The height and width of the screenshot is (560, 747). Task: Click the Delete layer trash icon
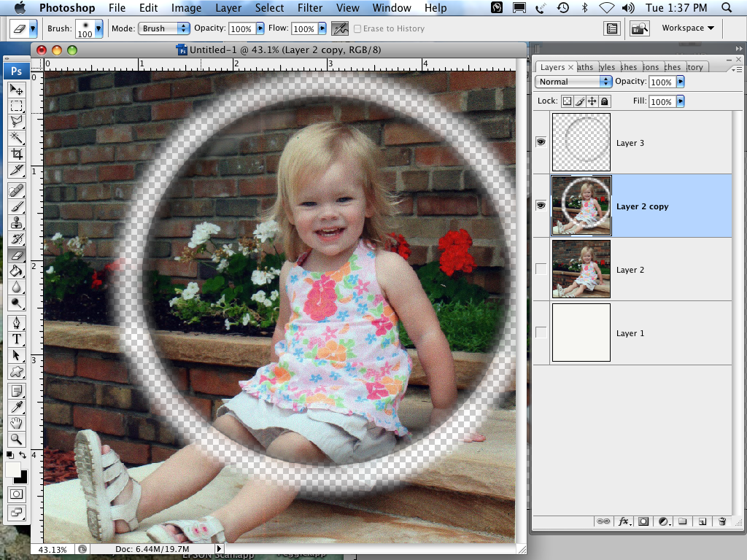click(722, 522)
